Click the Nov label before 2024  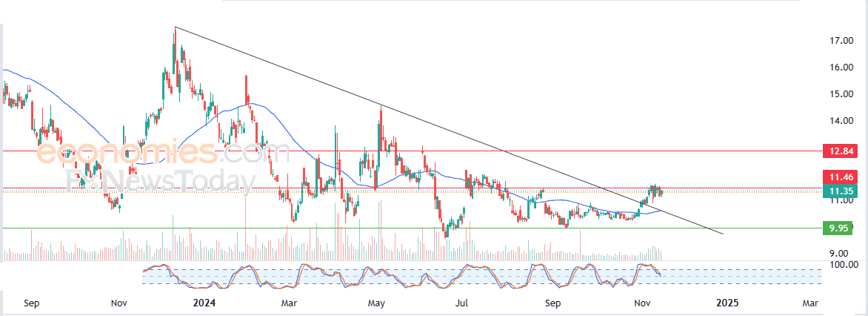119,303
